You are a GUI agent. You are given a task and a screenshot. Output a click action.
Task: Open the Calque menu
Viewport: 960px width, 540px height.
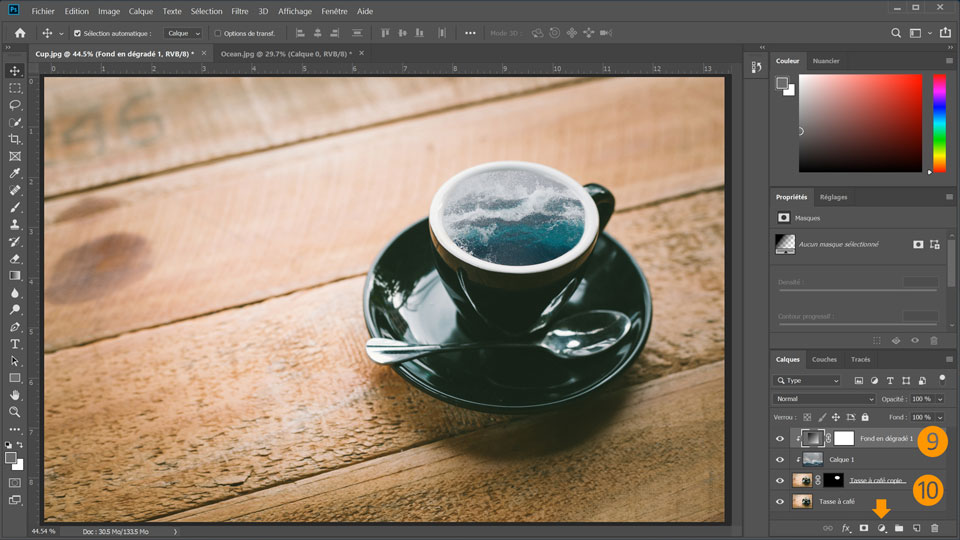pos(141,11)
